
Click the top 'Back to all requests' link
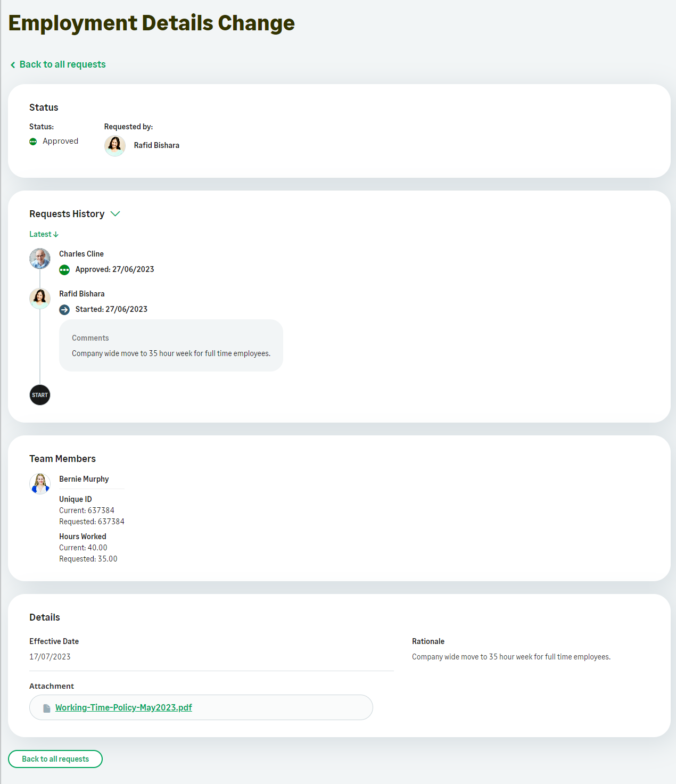click(x=62, y=64)
